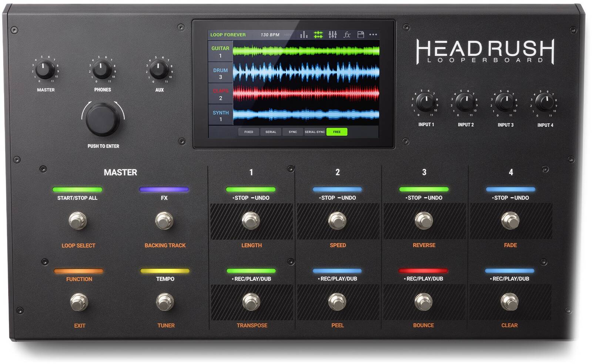Hit the START/STOP ALL footswitch
This screenshot has height=364, width=592.
pos(78,221)
